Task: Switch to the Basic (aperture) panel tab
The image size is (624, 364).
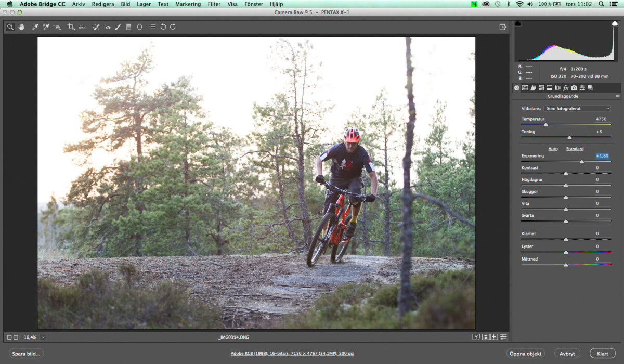Action: pos(517,88)
